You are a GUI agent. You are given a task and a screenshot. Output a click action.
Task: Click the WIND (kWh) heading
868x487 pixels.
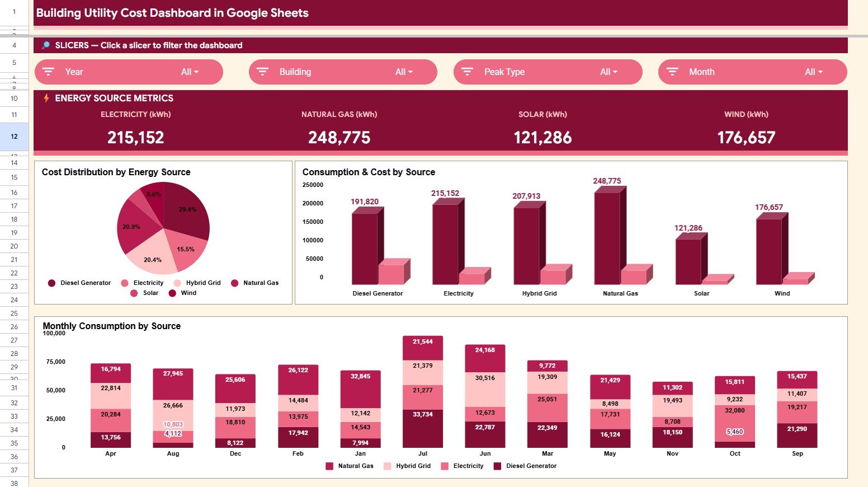746,114
